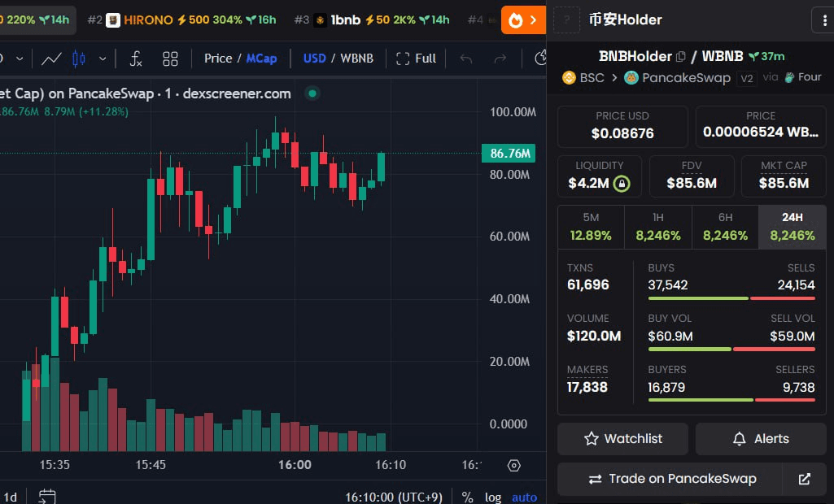Open the trending fire icon button
The width and height of the screenshot is (834, 504).
523,20
